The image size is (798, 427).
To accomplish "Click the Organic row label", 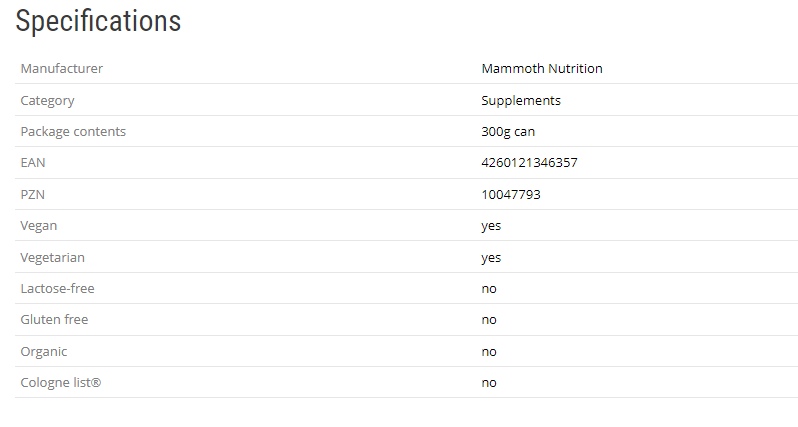I will pos(44,351).
